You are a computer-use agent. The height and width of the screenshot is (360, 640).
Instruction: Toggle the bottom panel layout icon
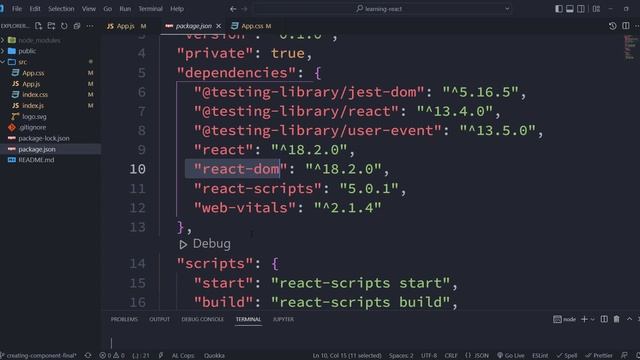[x=570, y=9]
